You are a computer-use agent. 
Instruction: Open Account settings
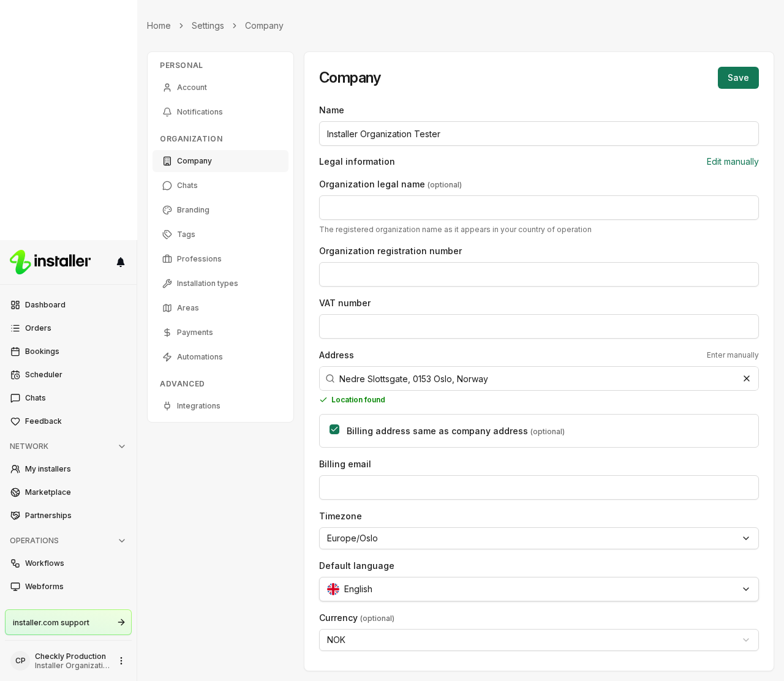[x=221, y=88]
